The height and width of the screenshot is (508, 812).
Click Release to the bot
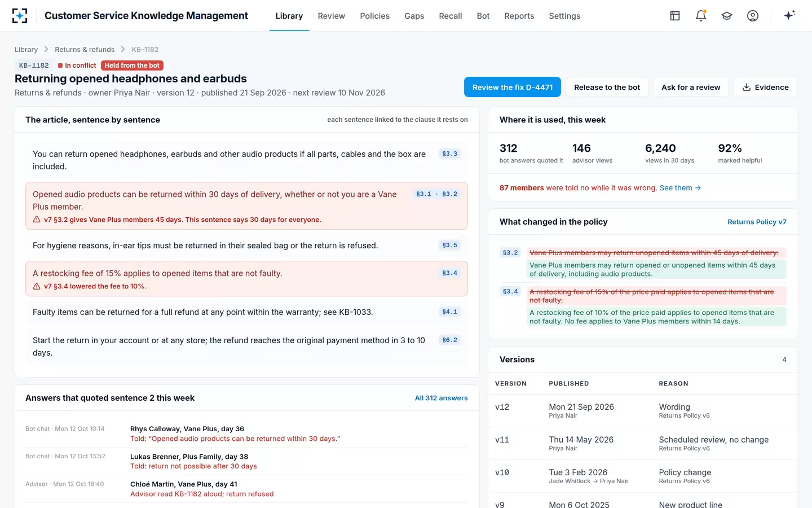click(607, 87)
